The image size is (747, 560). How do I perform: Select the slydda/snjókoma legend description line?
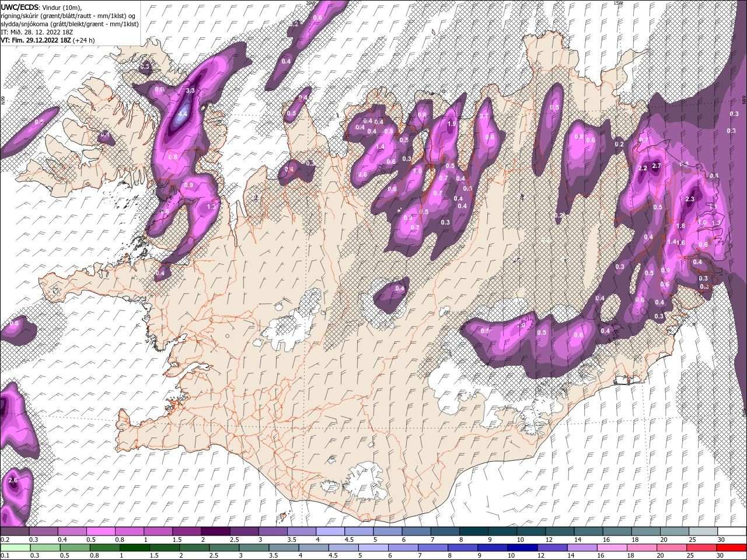(x=69, y=24)
